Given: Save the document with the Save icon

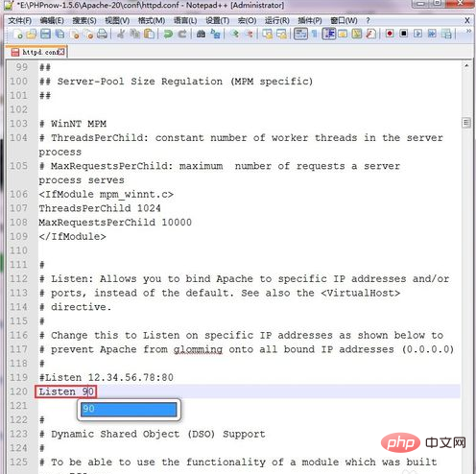Looking at the screenshot, I should (46, 34).
